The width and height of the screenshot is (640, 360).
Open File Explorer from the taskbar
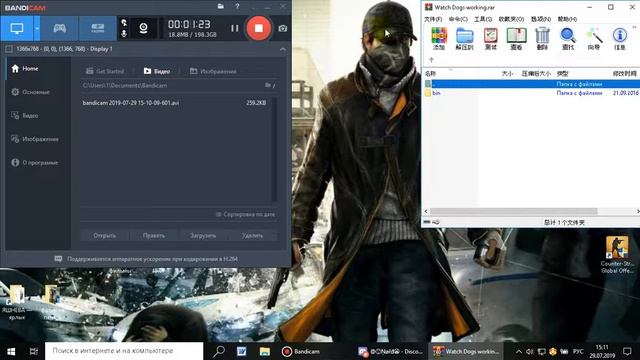coord(264,351)
